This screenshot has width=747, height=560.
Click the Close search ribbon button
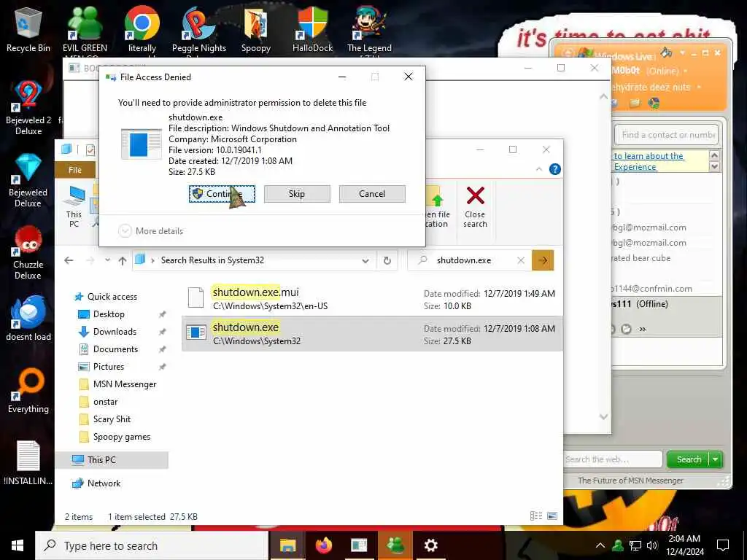(x=476, y=206)
